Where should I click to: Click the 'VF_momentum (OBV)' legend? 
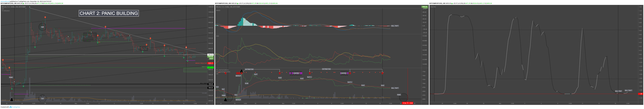(223, 72)
